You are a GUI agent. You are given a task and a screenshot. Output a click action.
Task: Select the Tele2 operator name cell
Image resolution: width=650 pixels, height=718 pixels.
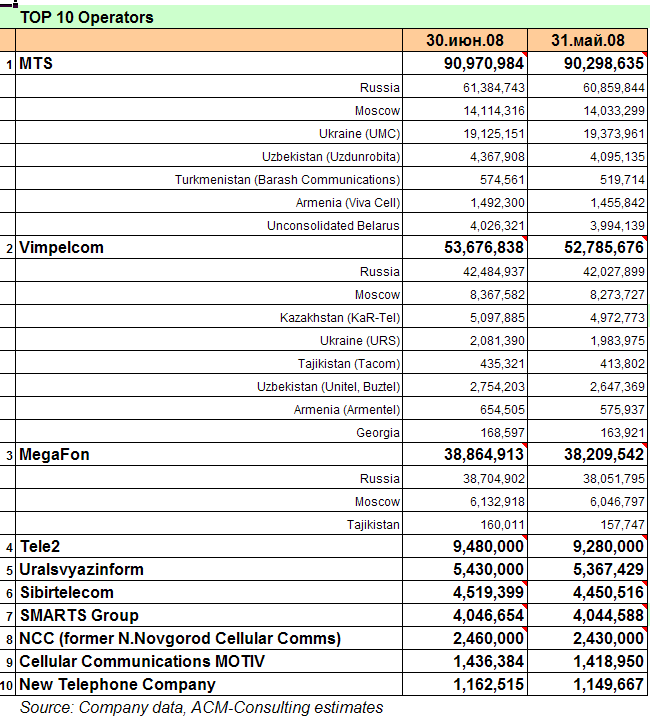tap(209, 546)
